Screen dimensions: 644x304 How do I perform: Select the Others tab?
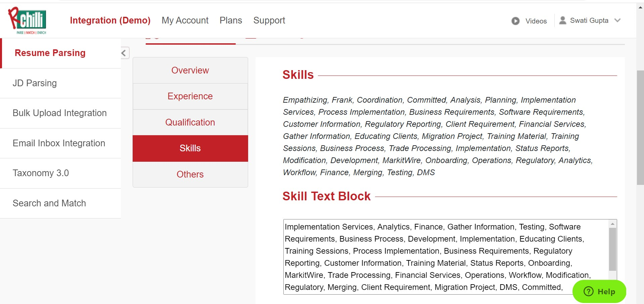[x=190, y=174]
